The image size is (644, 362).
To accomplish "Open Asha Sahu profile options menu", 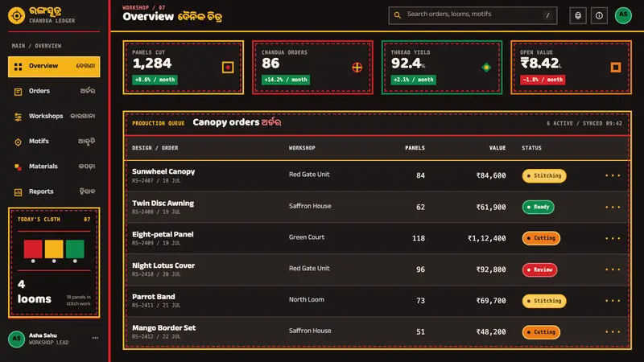I will 95,338.
